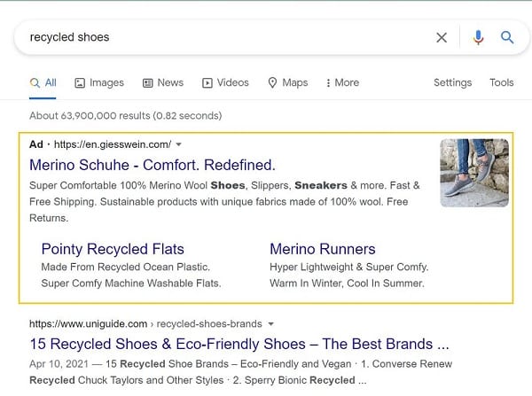Clear the search box with the X icon
532x396 pixels.
(x=442, y=37)
